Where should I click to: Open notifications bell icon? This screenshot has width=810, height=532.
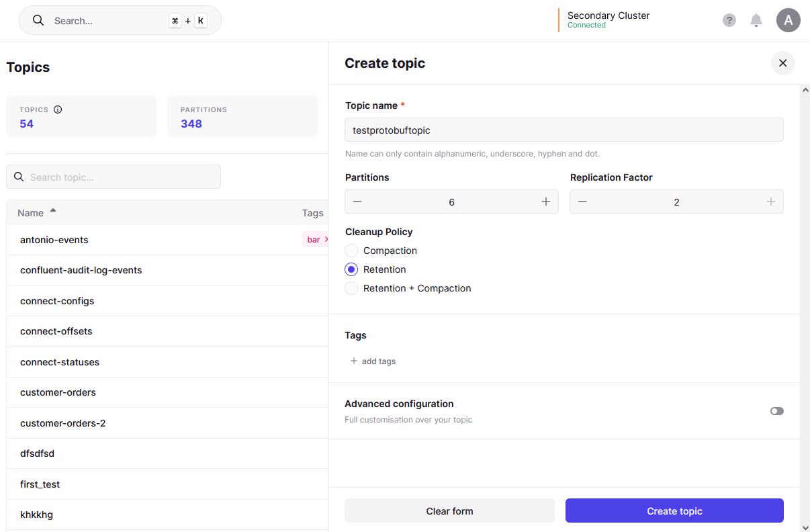pos(756,20)
